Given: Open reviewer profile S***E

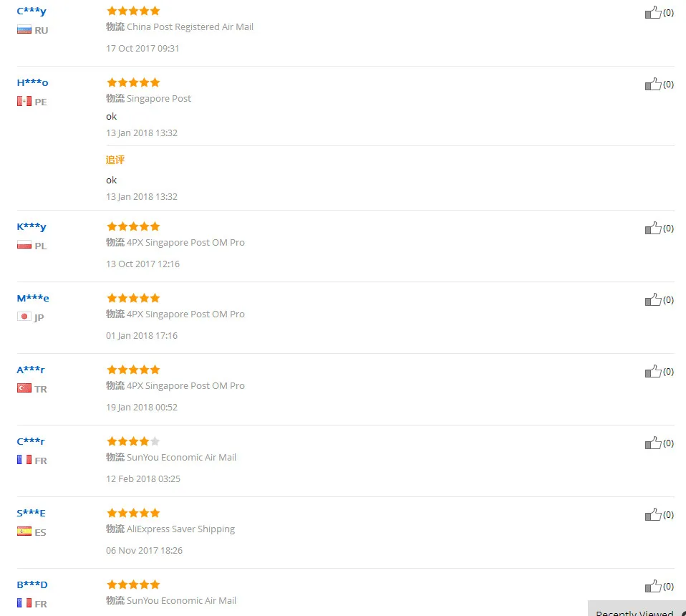Looking at the screenshot, I should tap(31, 513).
